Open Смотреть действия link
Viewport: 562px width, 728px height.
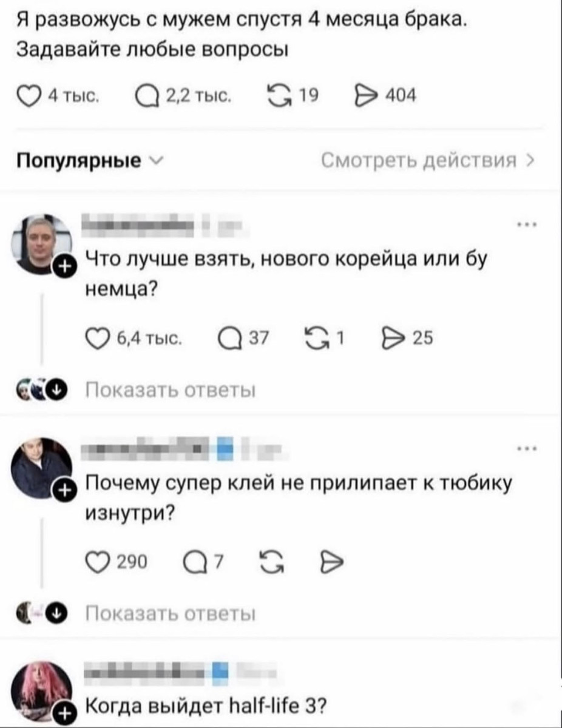[428, 161]
